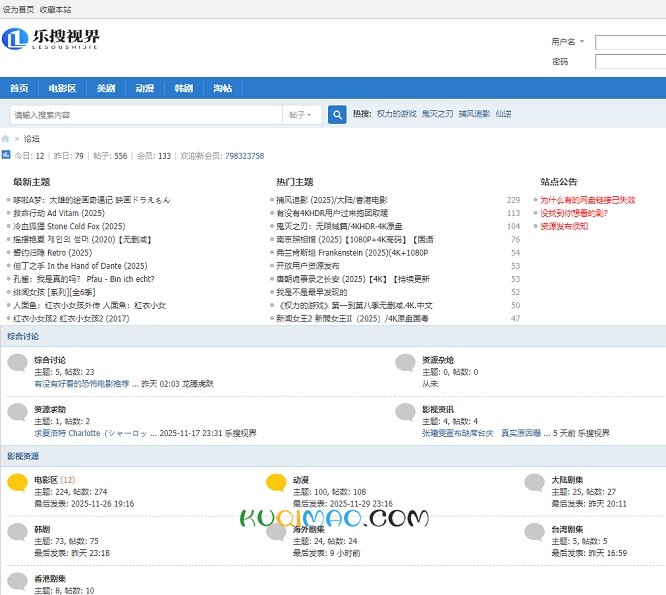This screenshot has height=595, width=666.
Task: Open 资源杂烩 forum title
Action: 438,360
